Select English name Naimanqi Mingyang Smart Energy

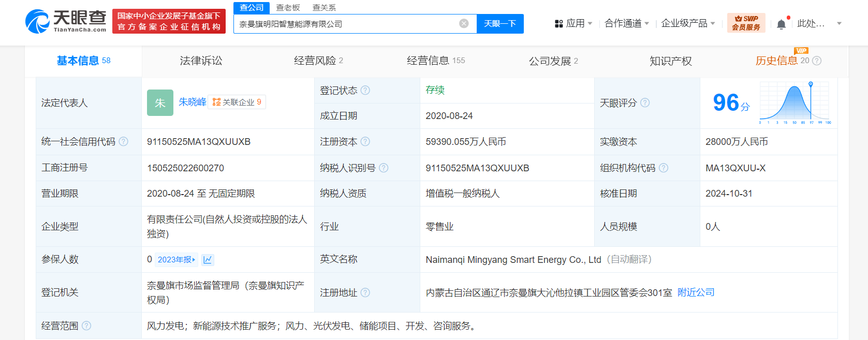[x=513, y=260]
